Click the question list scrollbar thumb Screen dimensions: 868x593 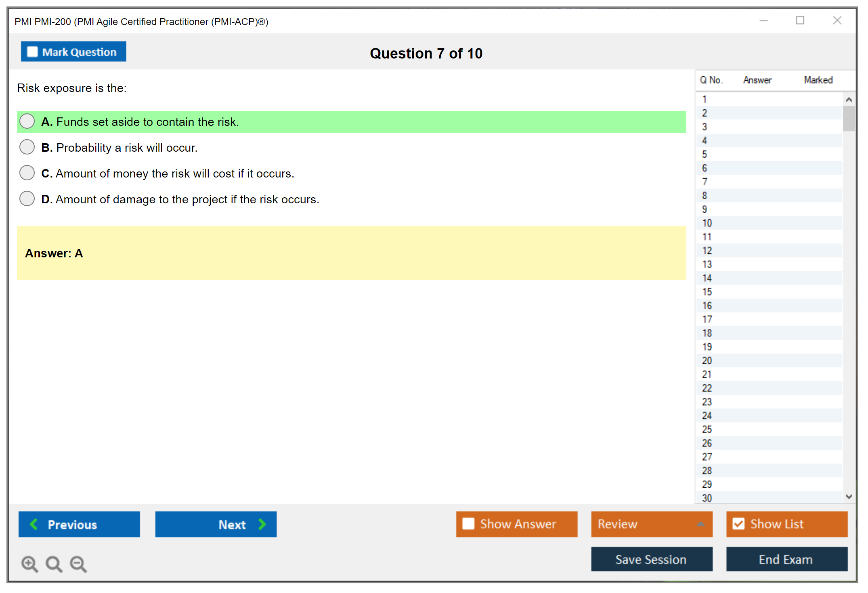(x=849, y=118)
